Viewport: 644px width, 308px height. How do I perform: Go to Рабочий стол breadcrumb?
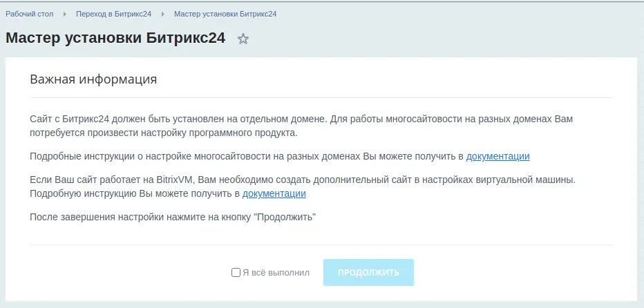[30, 14]
